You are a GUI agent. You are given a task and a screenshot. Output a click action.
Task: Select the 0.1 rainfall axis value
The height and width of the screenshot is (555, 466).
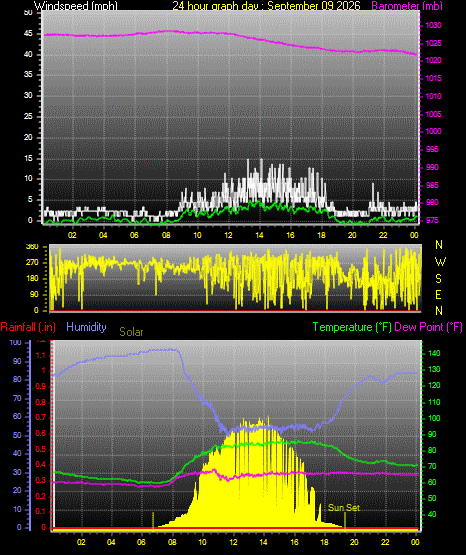[x=41, y=511]
